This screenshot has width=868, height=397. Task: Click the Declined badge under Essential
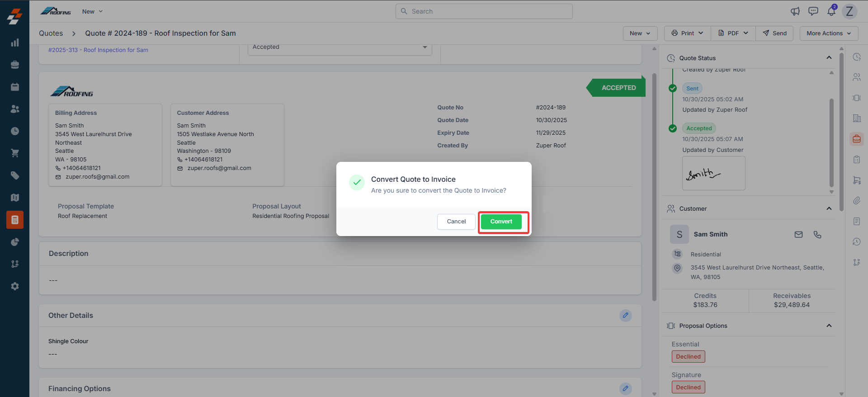click(688, 357)
